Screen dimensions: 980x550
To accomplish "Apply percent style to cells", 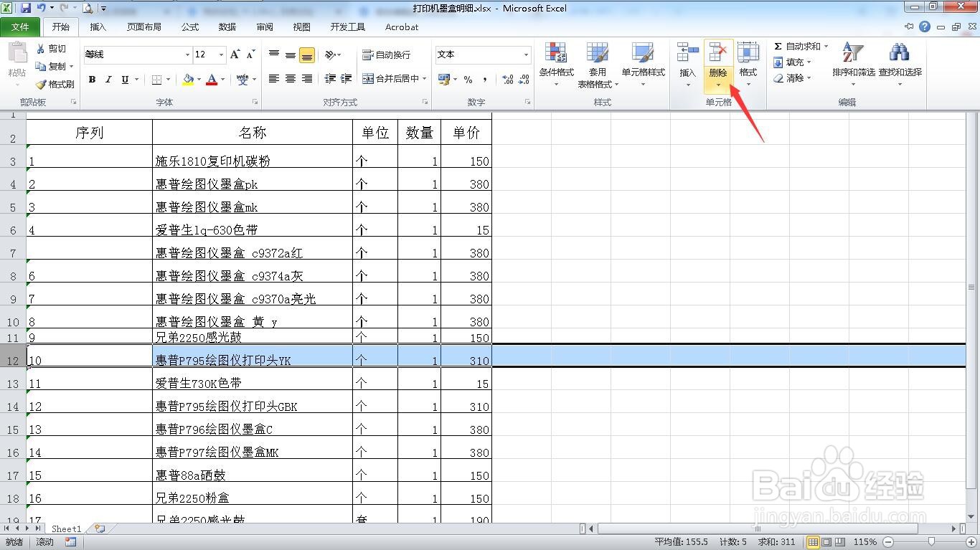I will pos(468,80).
